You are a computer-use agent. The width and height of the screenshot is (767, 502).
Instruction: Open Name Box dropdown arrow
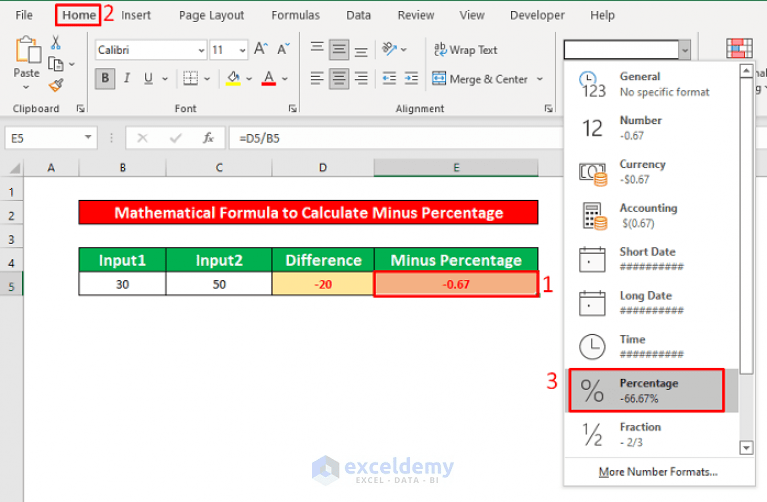tap(88, 137)
